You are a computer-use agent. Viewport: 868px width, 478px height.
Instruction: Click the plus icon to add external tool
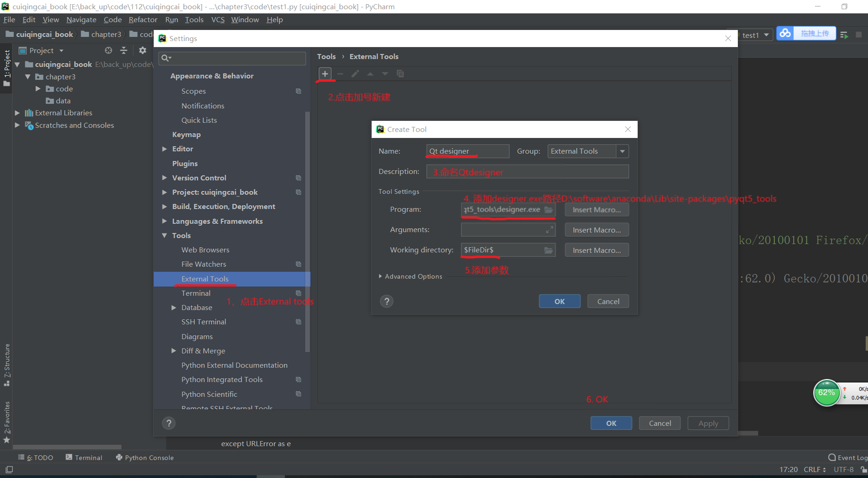coord(325,74)
